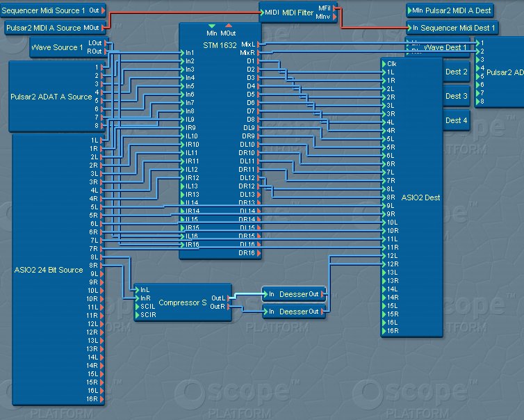Click the DR16 output port on STM 1632
This screenshot has width=524, height=420.
coord(259,253)
